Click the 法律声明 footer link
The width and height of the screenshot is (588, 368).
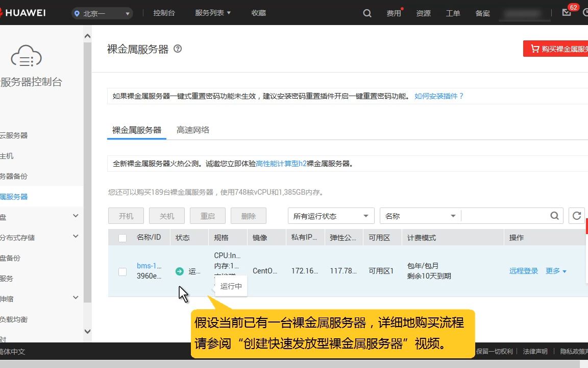click(x=535, y=352)
